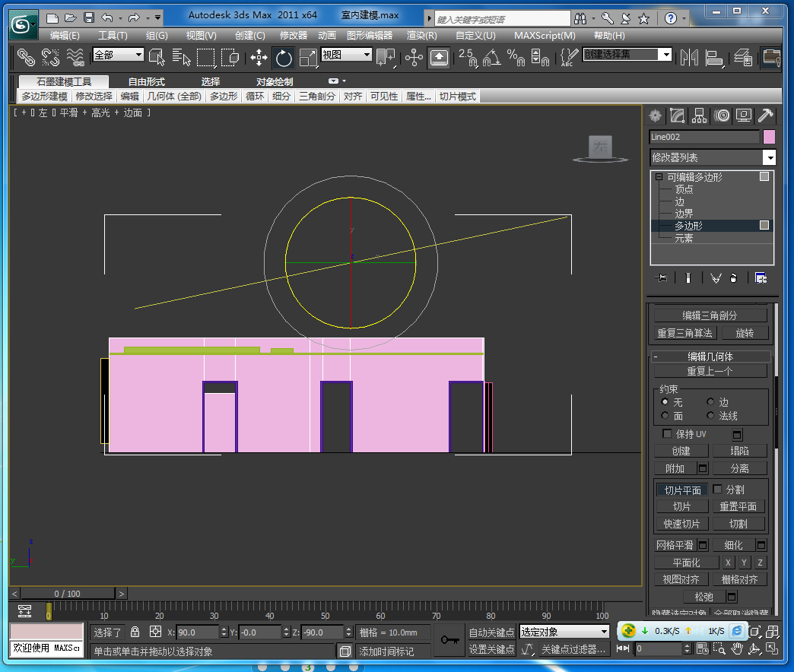Select the 法线 constraint radio button
Viewport: 794px width, 672px height.
710,416
